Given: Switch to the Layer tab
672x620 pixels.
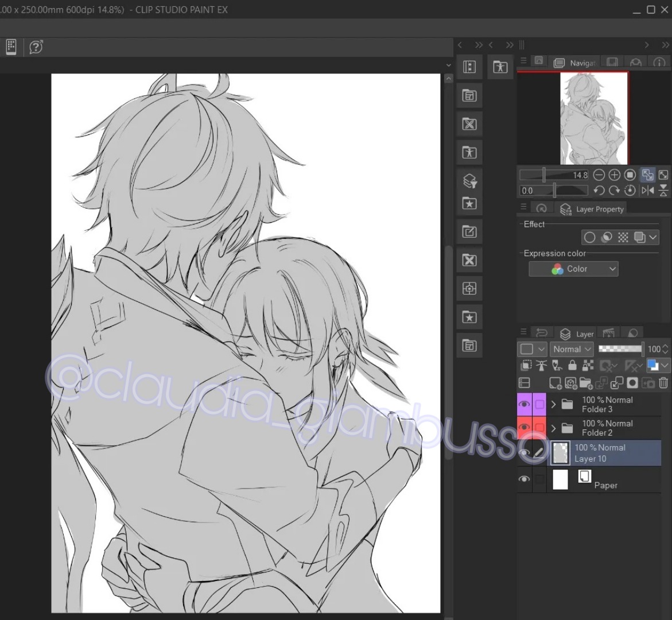Looking at the screenshot, I should pos(577,334).
